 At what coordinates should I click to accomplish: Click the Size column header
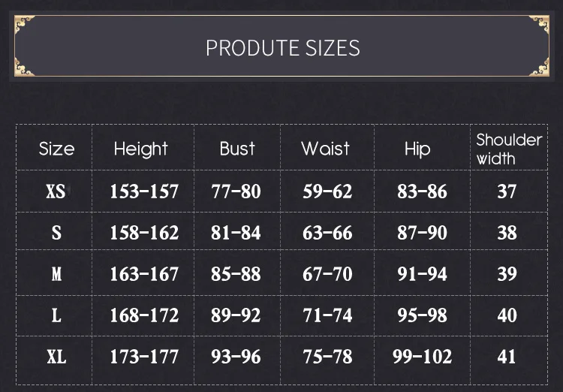point(56,149)
